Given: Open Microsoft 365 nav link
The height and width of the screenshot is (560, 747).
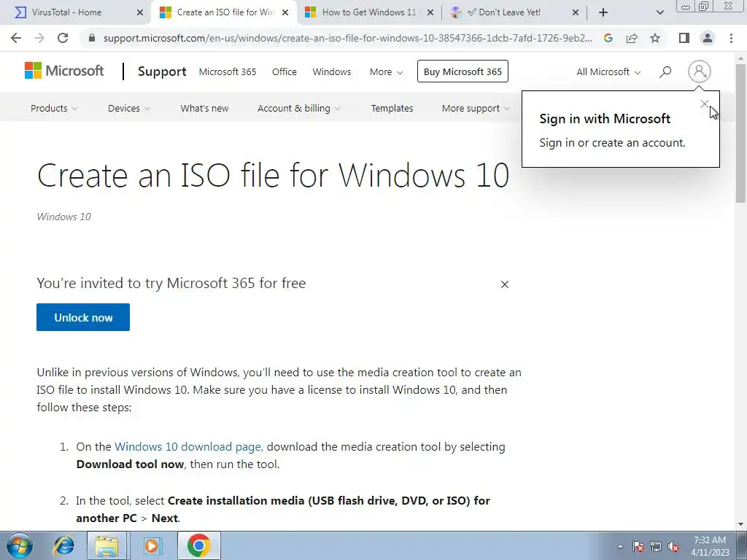Looking at the screenshot, I should pos(228,72).
